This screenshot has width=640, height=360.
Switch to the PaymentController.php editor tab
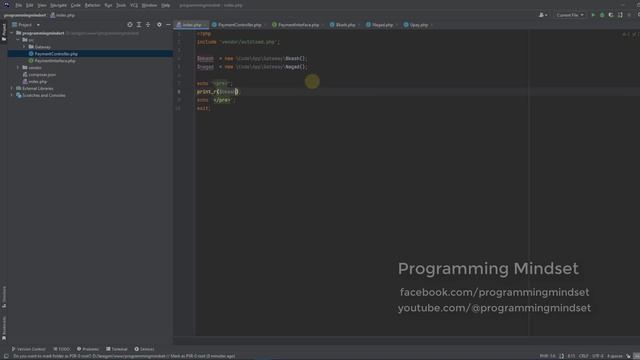pos(239,25)
